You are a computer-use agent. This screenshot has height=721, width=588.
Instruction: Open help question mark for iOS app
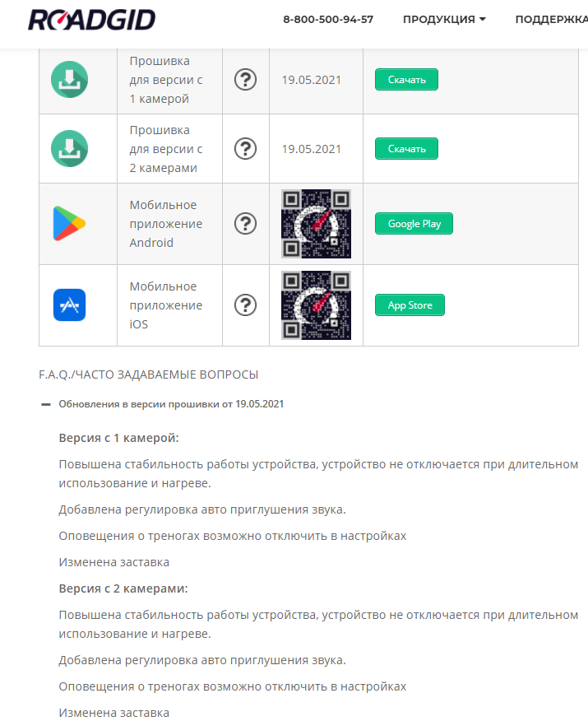coord(246,305)
